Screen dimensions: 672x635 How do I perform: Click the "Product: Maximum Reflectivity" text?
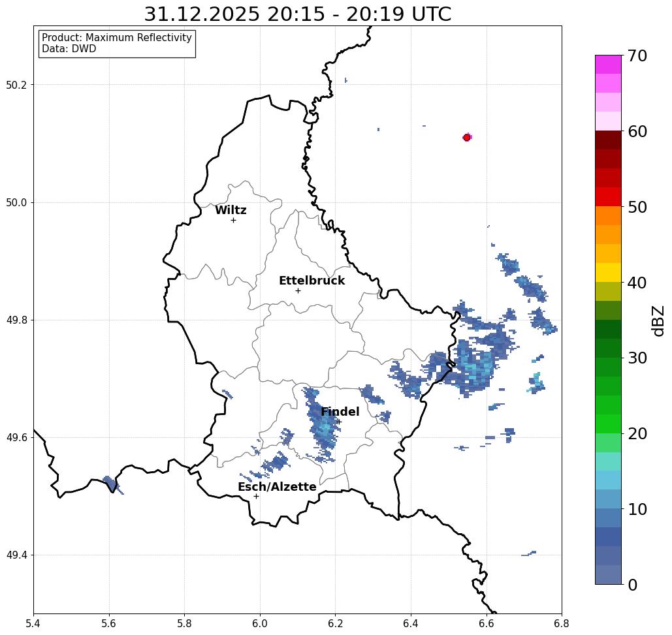(116, 38)
